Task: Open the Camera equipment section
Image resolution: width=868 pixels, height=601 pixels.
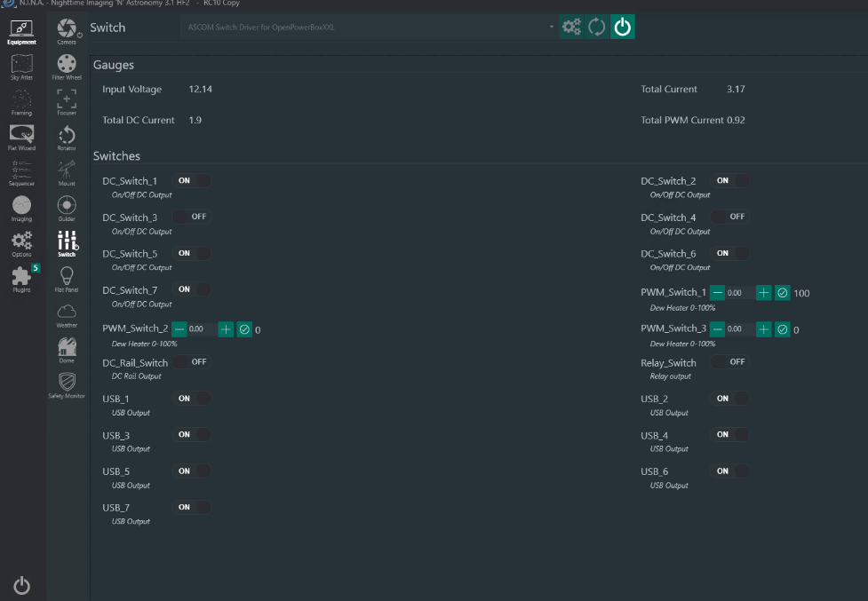Action: click(x=67, y=30)
